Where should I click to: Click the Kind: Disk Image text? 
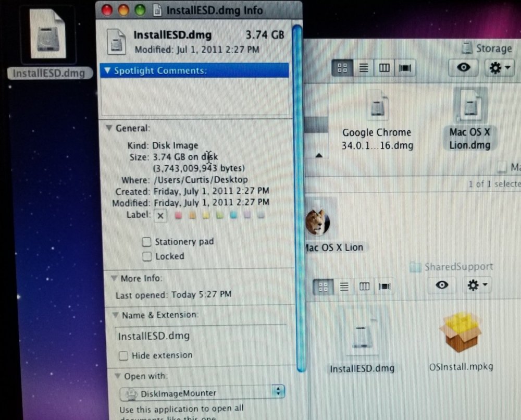point(163,145)
